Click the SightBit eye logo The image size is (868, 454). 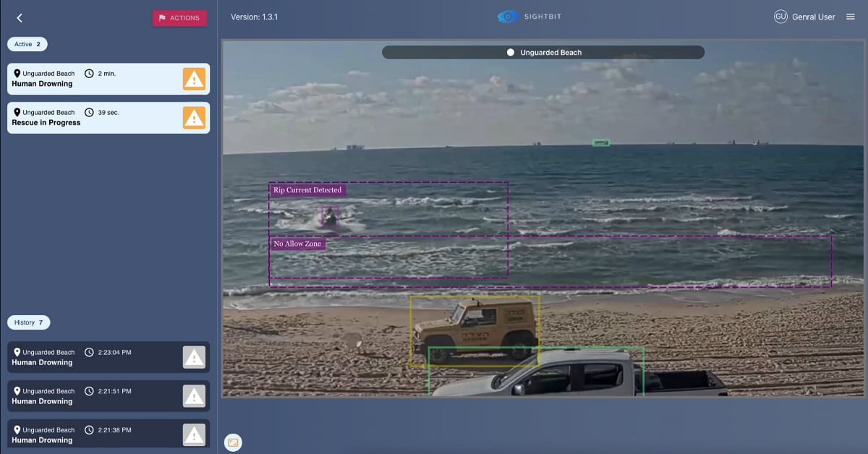coord(509,17)
